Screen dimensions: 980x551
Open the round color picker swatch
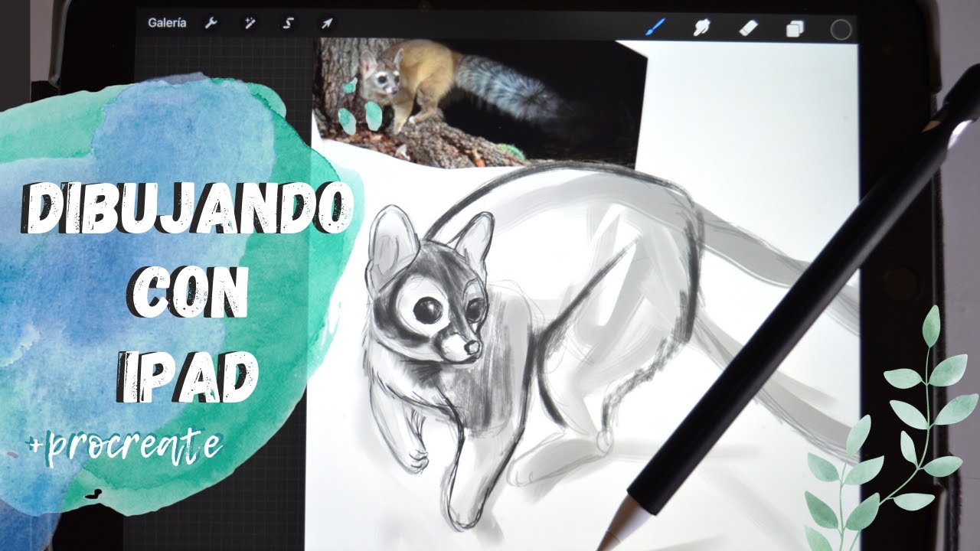841,30
